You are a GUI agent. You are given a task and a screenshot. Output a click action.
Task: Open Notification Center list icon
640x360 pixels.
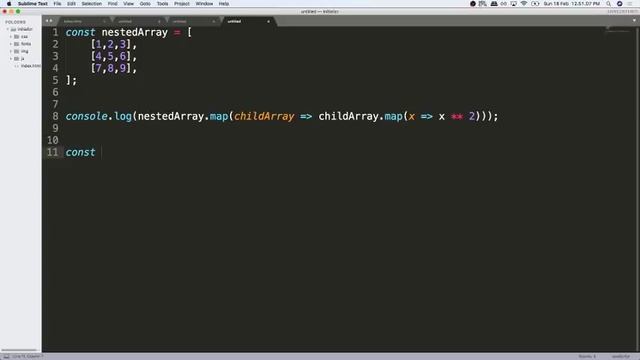coord(630,4)
